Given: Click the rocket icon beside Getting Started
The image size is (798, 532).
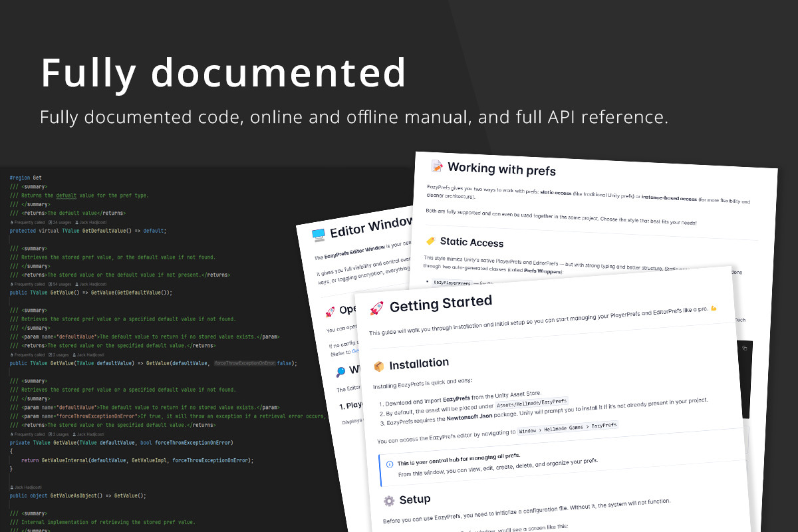Looking at the screenshot, I should pyautogui.click(x=376, y=307).
